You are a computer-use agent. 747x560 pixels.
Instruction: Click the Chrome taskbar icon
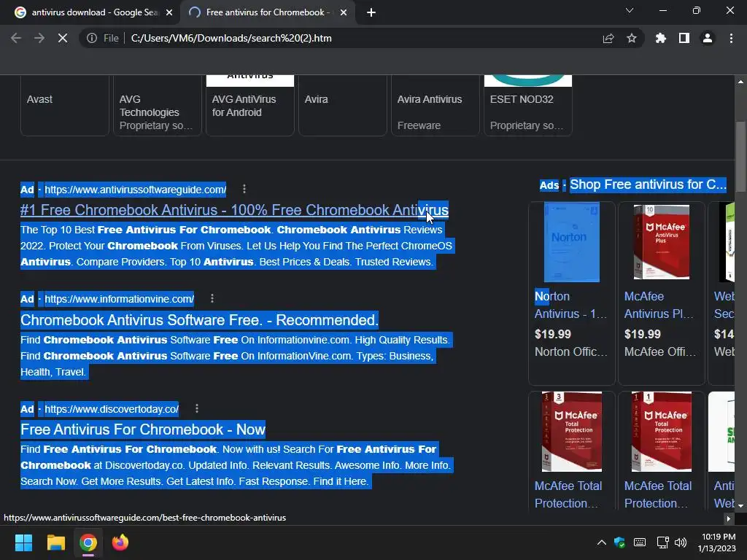88,542
